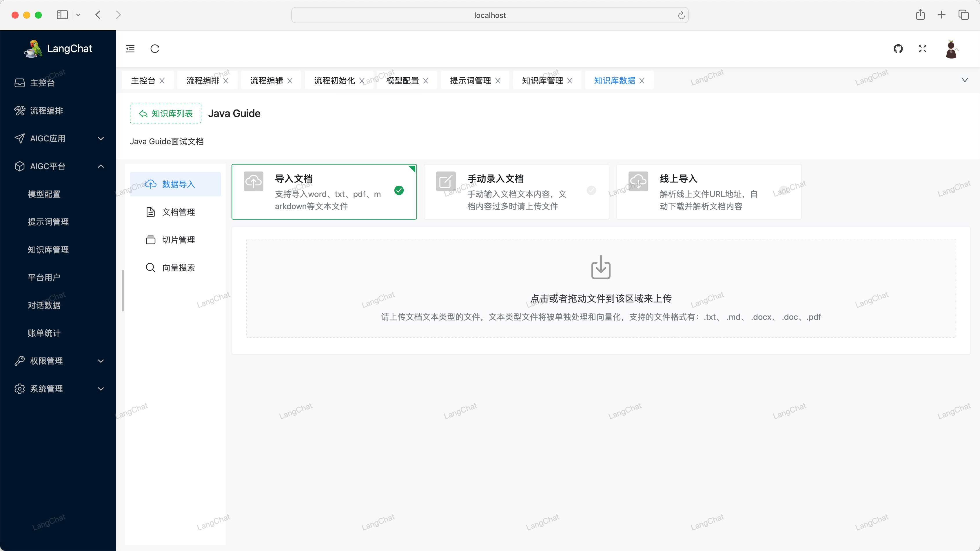Viewport: 980px width, 551px height.
Task: Switch to the 知识库管理 tab
Action: (x=542, y=81)
